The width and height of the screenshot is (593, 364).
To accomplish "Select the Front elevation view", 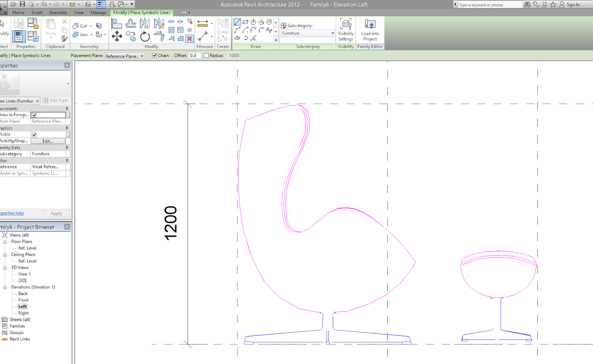I will (x=23, y=300).
